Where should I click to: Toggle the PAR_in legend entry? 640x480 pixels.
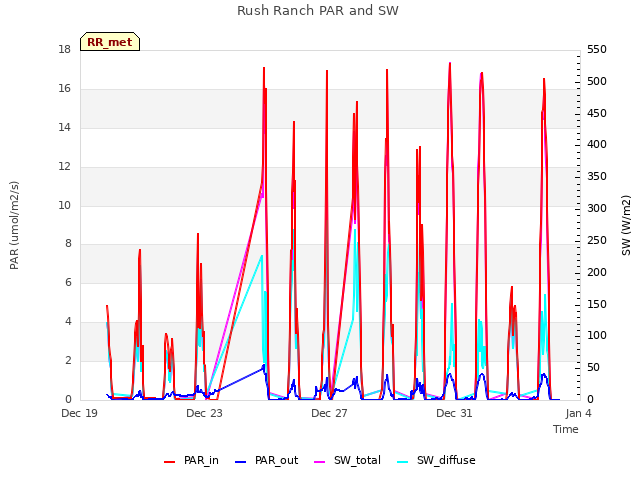tap(191, 460)
